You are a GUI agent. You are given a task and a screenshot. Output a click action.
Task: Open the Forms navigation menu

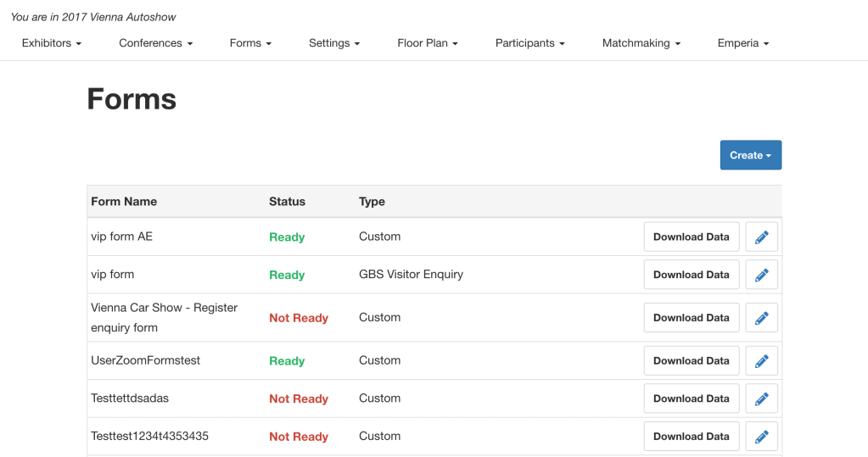(x=250, y=43)
